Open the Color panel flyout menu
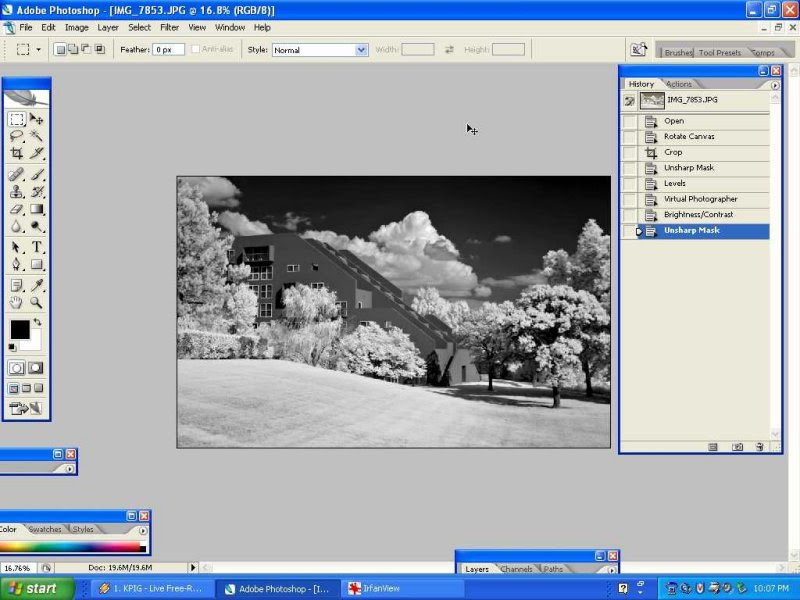The image size is (800, 600). [143, 531]
